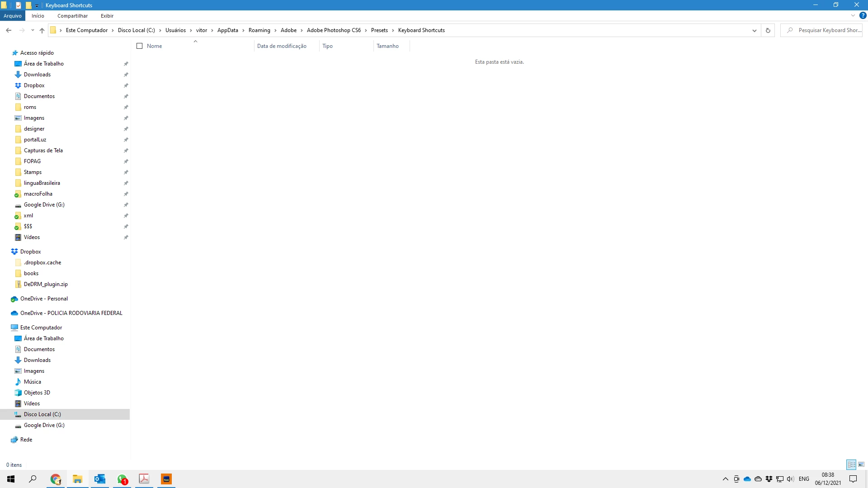Toggle the select all items checkbox
This screenshot has width=868, height=488.
(140, 46)
